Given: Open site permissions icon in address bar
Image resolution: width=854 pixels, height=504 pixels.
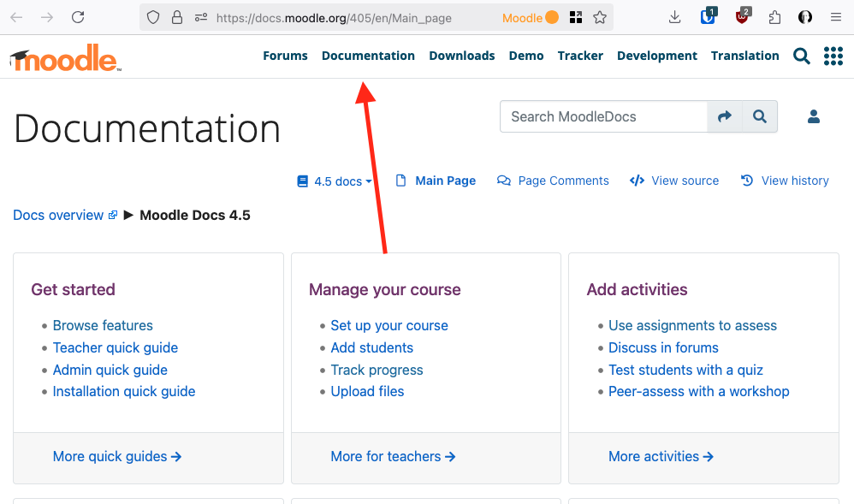Looking at the screenshot, I should coord(201,17).
